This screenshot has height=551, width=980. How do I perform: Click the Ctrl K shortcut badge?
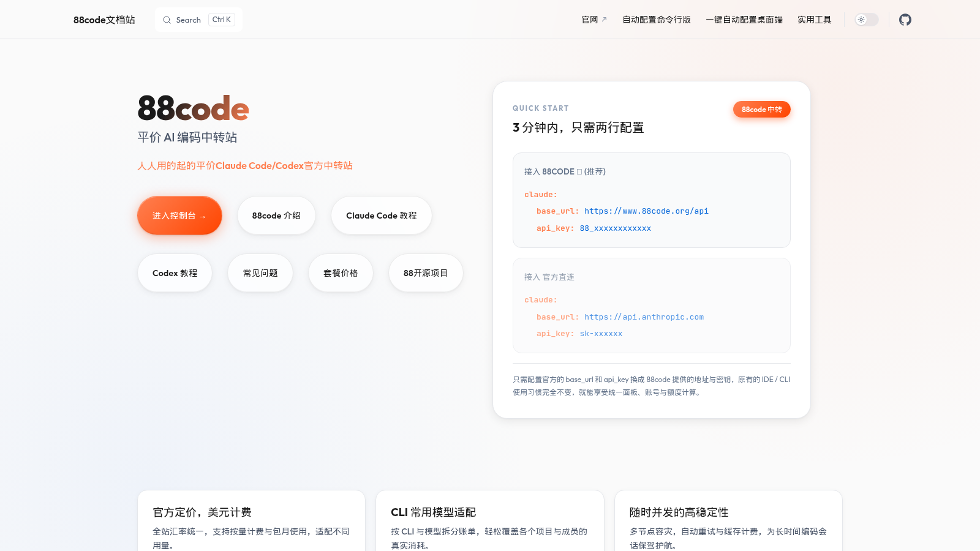tap(222, 20)
